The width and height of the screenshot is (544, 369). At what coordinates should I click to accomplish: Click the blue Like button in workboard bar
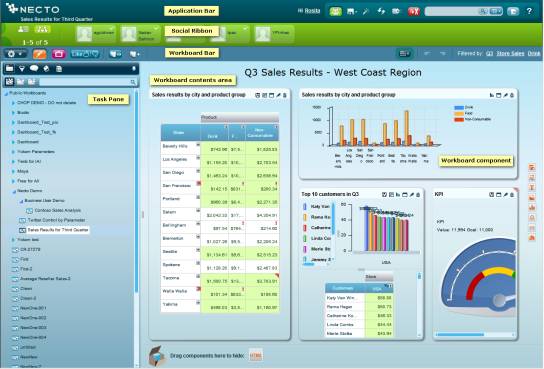(x=85, y=54)
